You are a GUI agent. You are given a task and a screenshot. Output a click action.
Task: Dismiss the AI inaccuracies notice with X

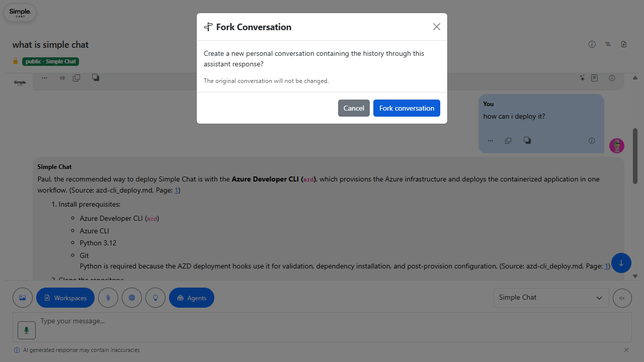(x=626, y=350)
